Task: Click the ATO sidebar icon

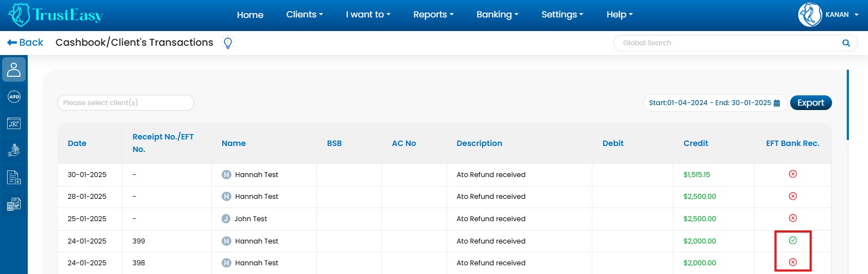Action: click(x=14, y=97)
